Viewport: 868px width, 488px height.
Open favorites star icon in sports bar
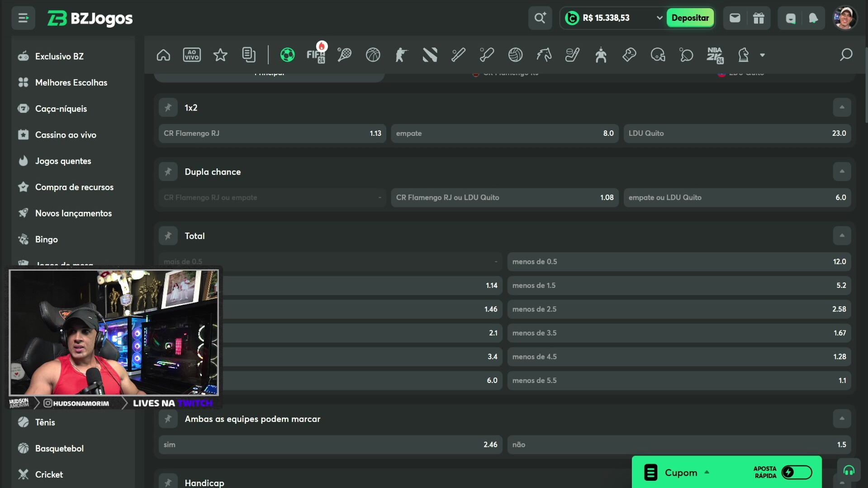click(220, 55)
